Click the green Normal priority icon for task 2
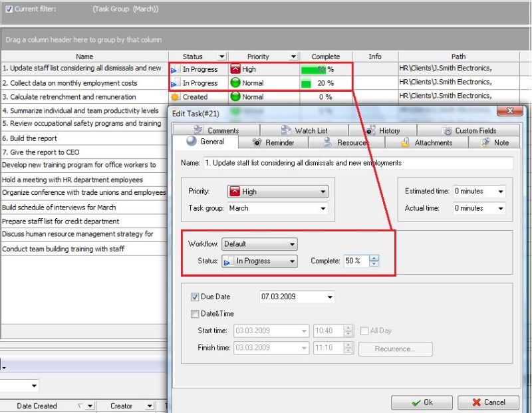Screen dimensions: 532x413 click(x=235, y=83)
